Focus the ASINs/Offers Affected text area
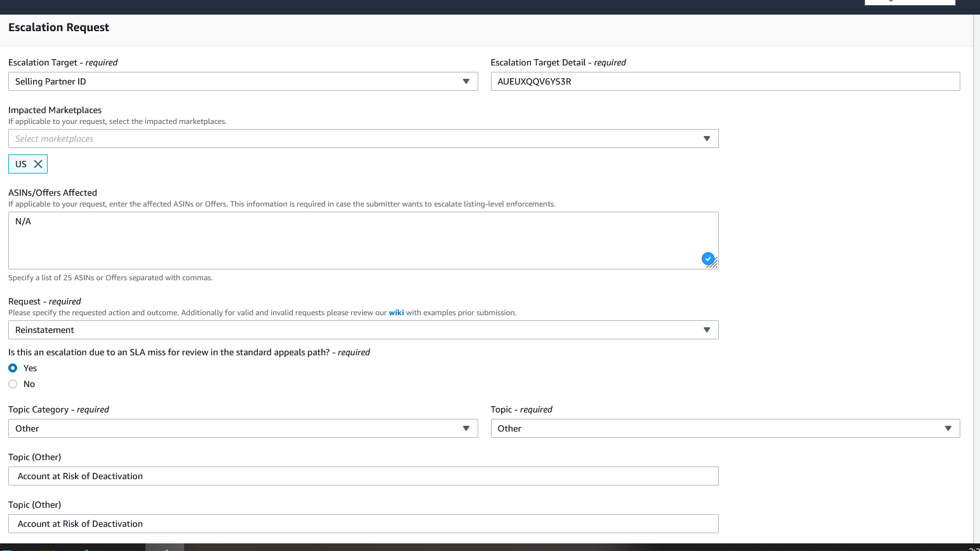The width and height of the screenshot is (980, 551). click(x=356, y=240)
